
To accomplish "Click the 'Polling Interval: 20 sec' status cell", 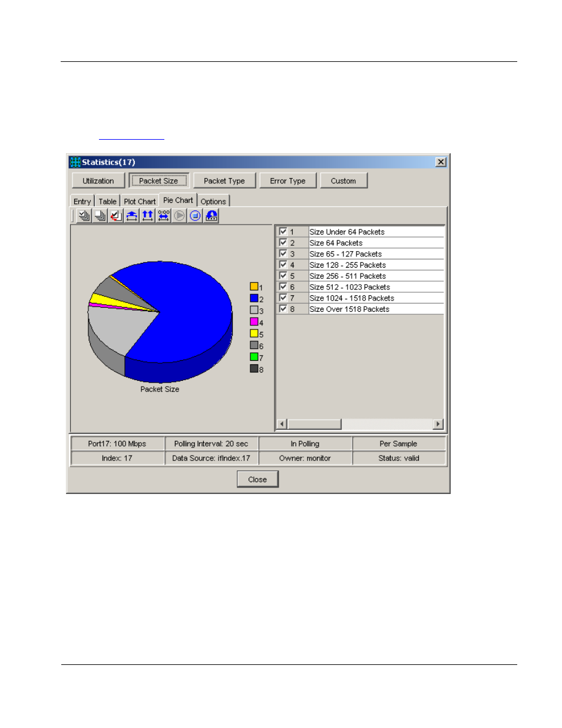I will [x=211, y=444].
